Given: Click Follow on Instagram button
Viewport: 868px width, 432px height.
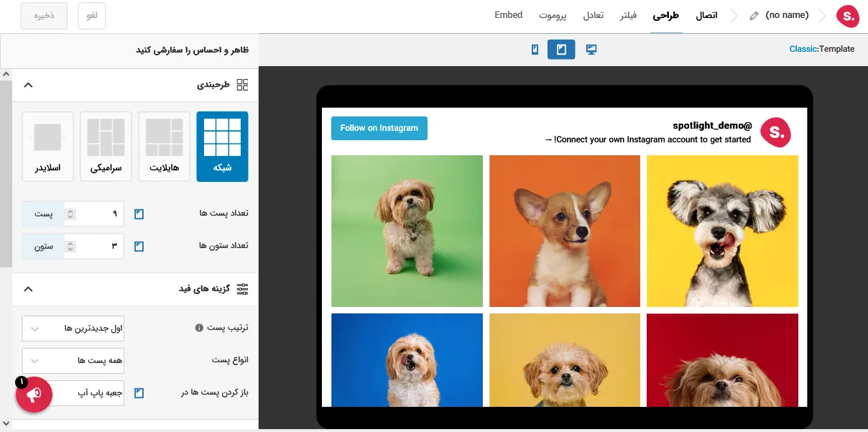Looking at the screenshot, I should click(x=379, y=128).
